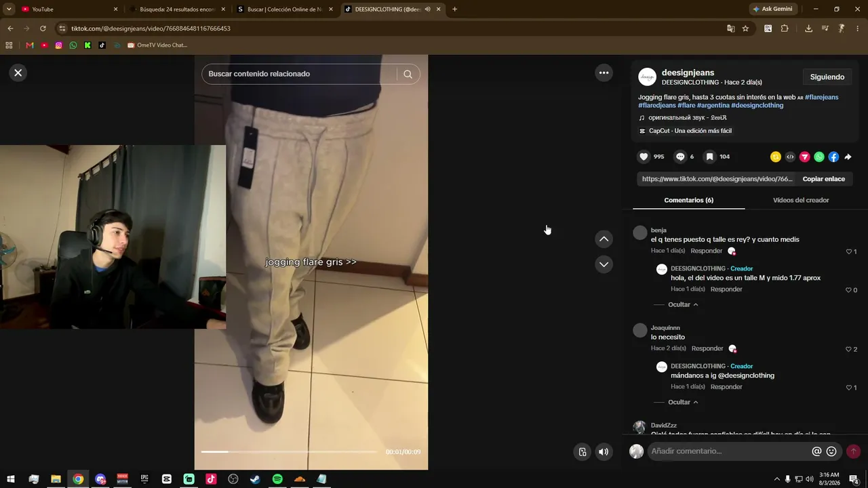Open the #deesignclothing hashtag
This screenshot has height=488, width=868.
(x=757, y=105)
